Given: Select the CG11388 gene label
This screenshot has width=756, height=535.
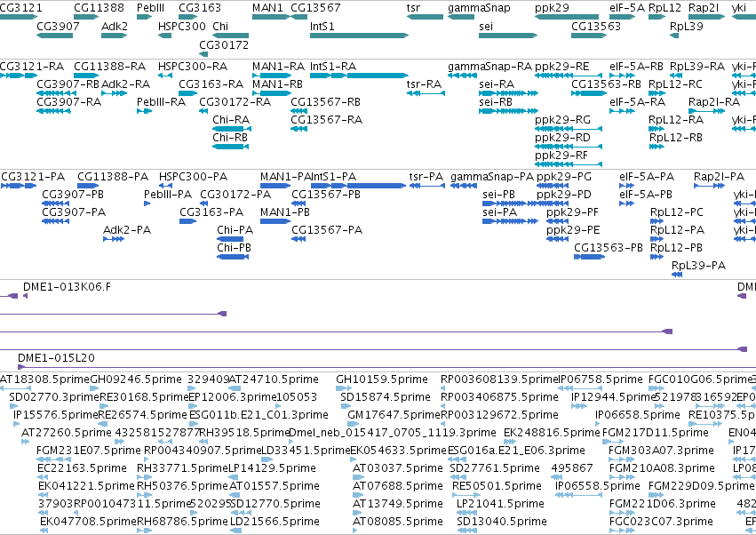Looking at the screenshot, I should click(x=99, y=8).
